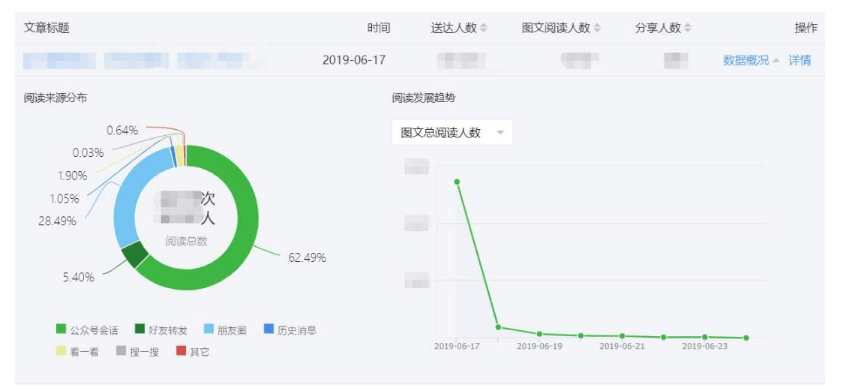This screenshot has width=842, height=390.
Task: Click the 2019-06-19 axis label
Action: pyautogui.click(x=540, y=346)
